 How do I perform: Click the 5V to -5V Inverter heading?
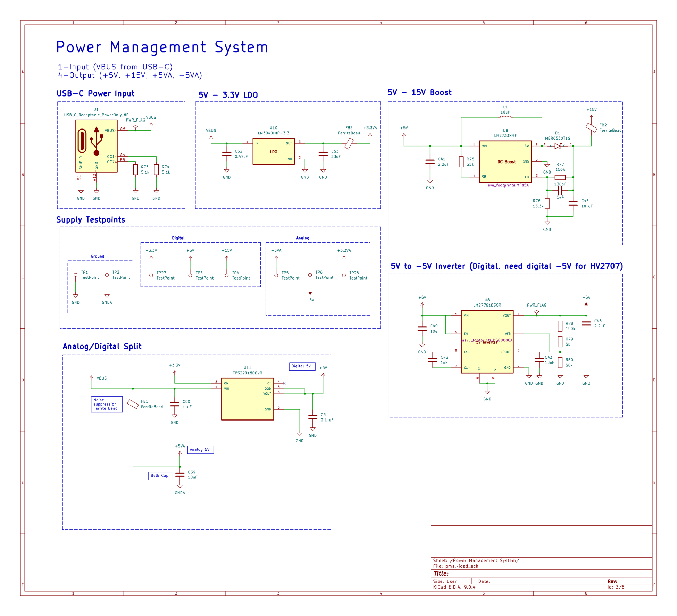coord(507,266)
